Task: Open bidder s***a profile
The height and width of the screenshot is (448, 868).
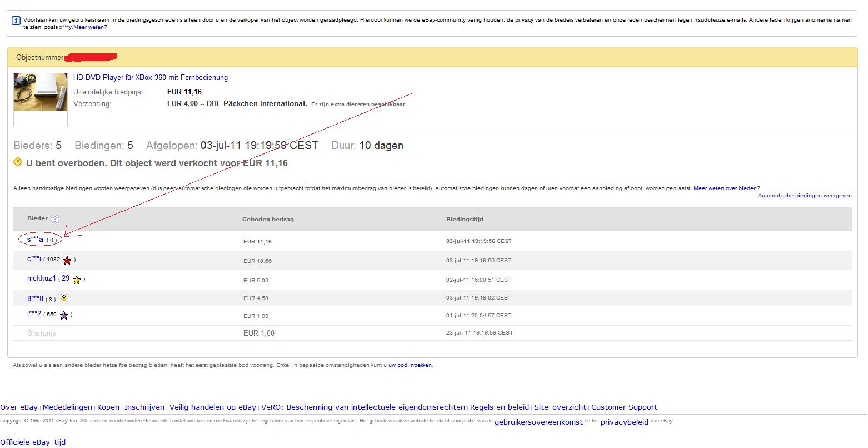Action: [35, 240]
